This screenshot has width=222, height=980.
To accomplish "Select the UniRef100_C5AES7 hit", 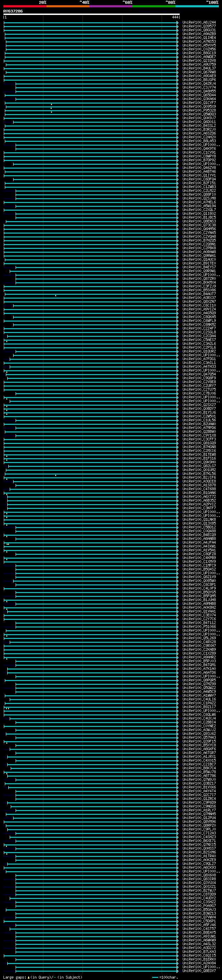I will click(x=199, y=340).
